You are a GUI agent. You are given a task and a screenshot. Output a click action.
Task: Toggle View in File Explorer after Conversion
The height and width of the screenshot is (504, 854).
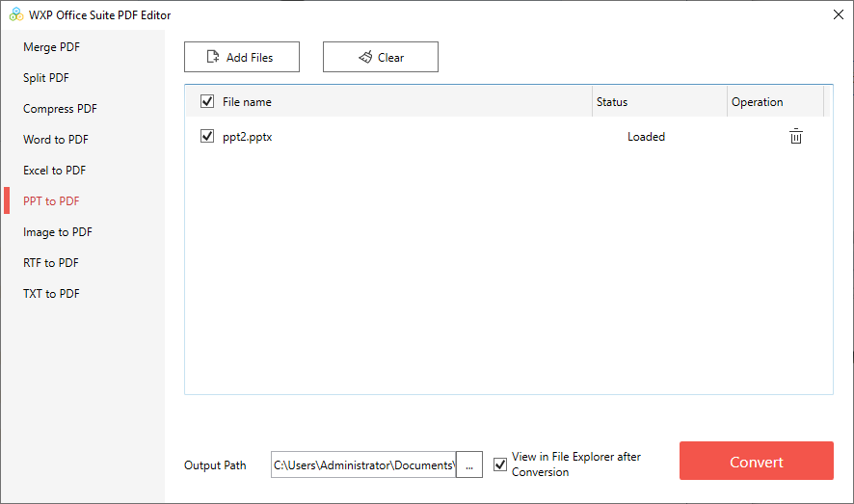(x=500, y=464)
